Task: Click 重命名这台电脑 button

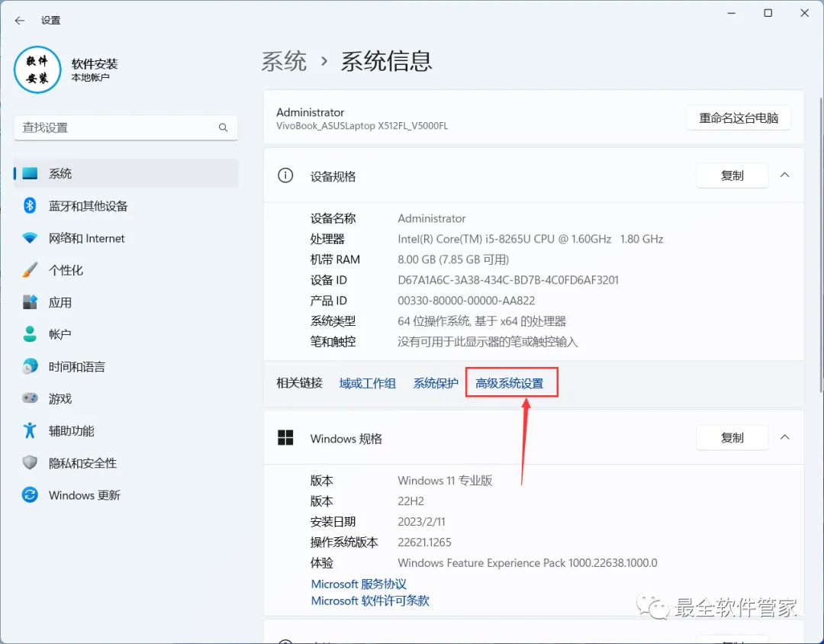Action: coord(739,118)
